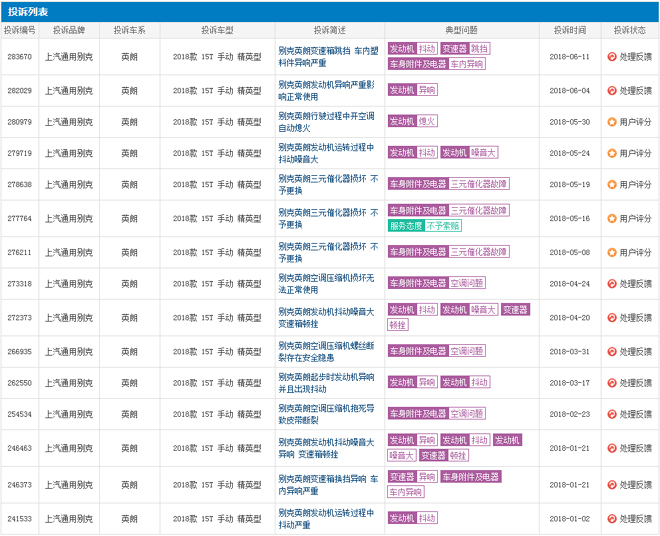The image size is (660, 536).
Task: Click the orange rating icon in row 280979
Action: click(612, 122)
